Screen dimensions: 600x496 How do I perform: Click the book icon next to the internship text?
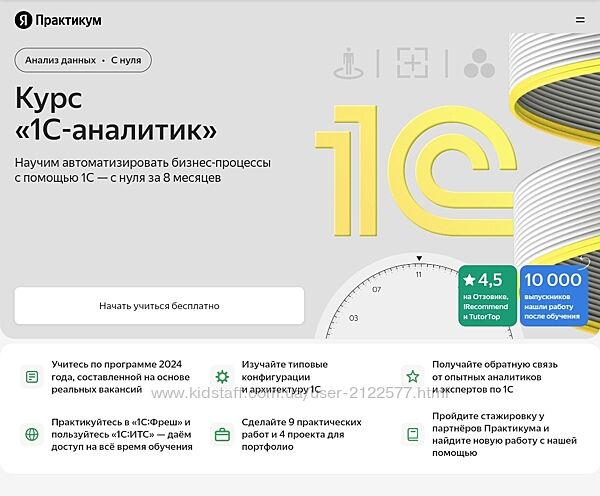pyautogui.click(x=411, y=434)
